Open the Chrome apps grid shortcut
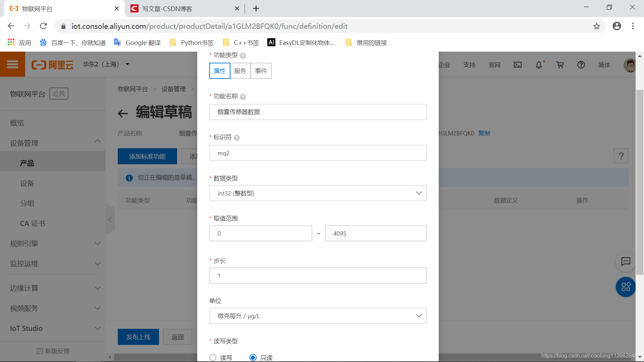 coord(11,42)
